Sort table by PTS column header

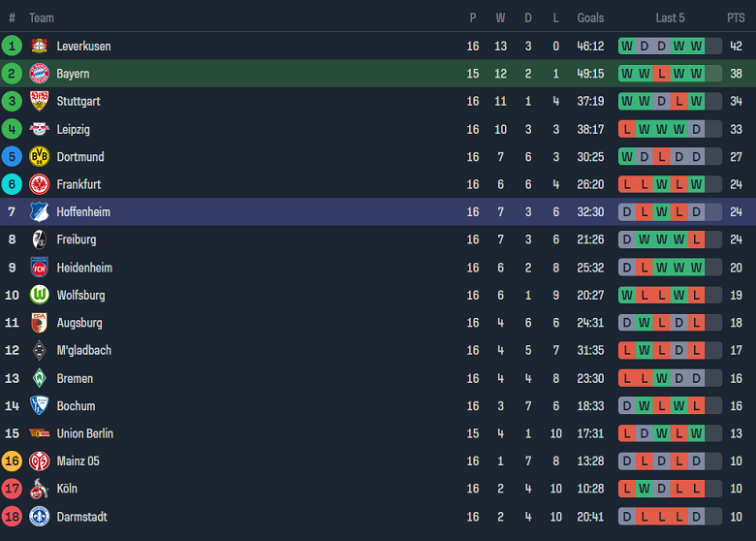point(736,17)
